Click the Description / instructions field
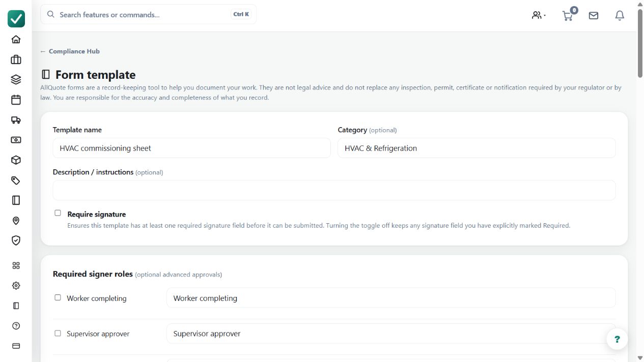The width and height of the screenshot is (644, 362). [334, 190]
